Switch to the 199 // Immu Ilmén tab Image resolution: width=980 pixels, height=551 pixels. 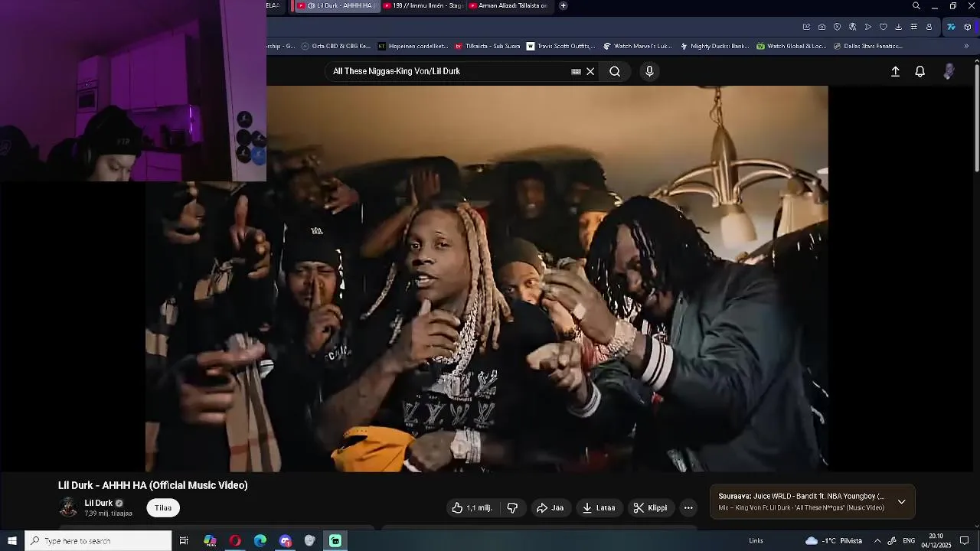(x=423, y=5)
